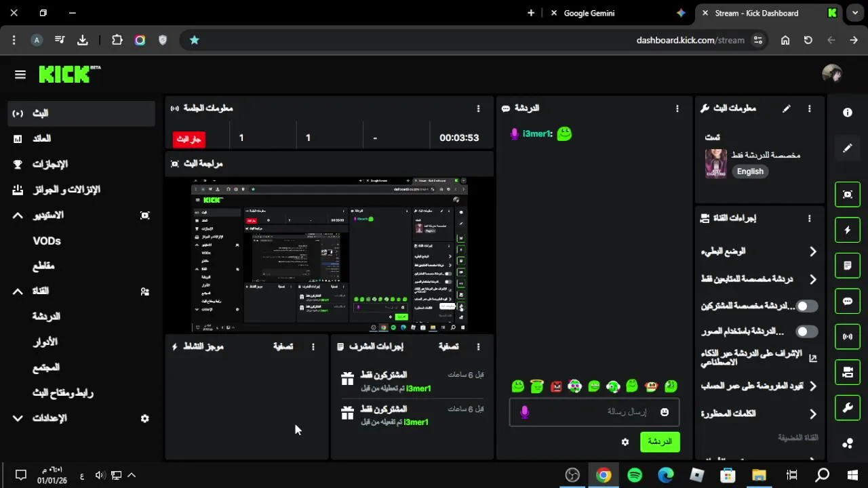Screen dimensions: 868x488
Task: Send message with green chat button
Action: 660,442
